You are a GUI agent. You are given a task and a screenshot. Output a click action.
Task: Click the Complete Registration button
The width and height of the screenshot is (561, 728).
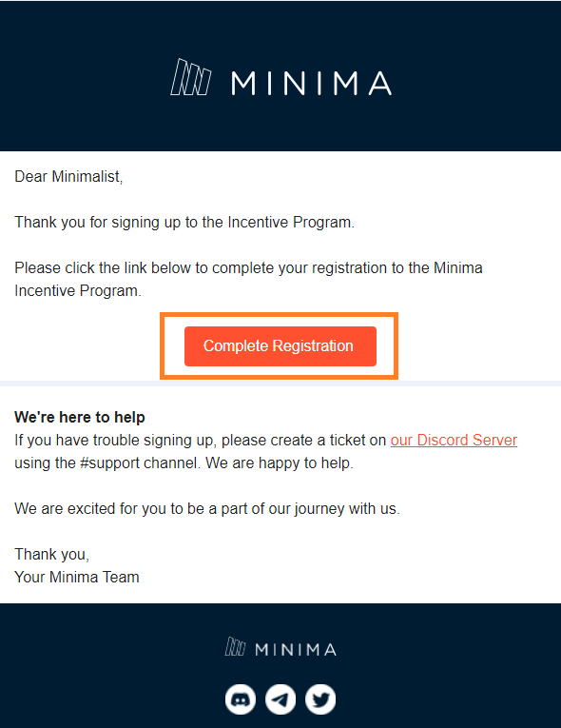280,346
